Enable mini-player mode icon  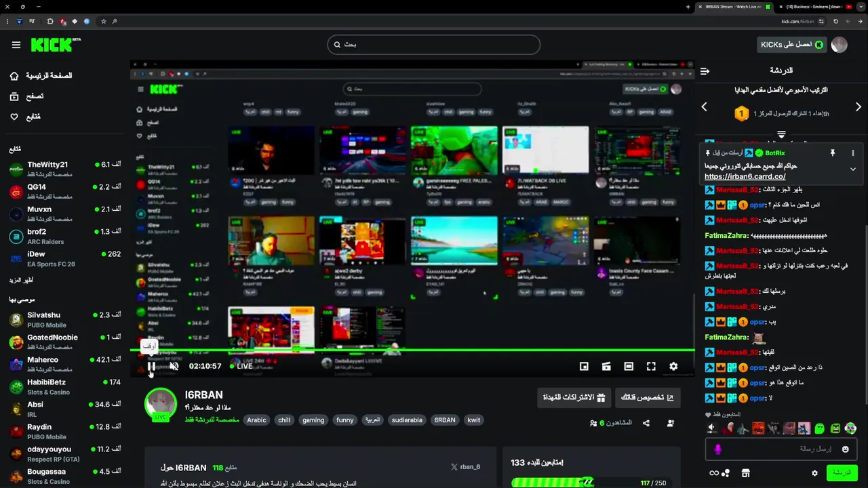584,366
